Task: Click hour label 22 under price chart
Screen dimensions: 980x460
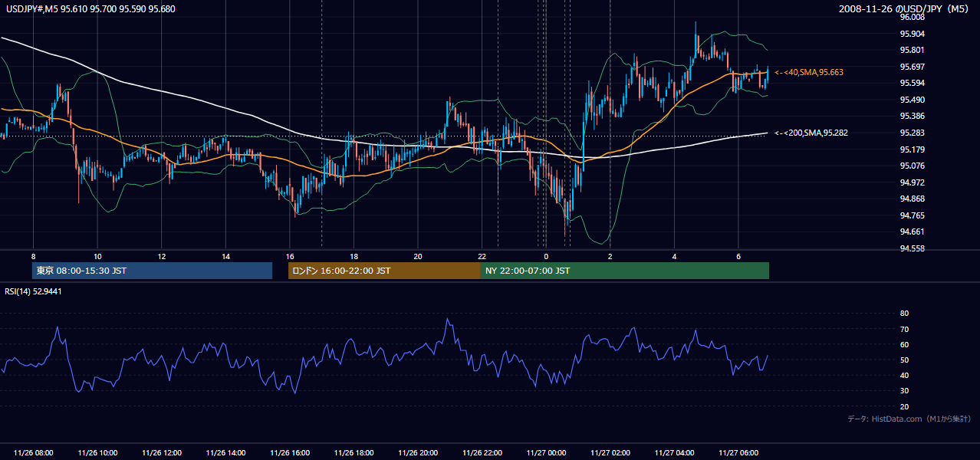Action: point(482,256)
